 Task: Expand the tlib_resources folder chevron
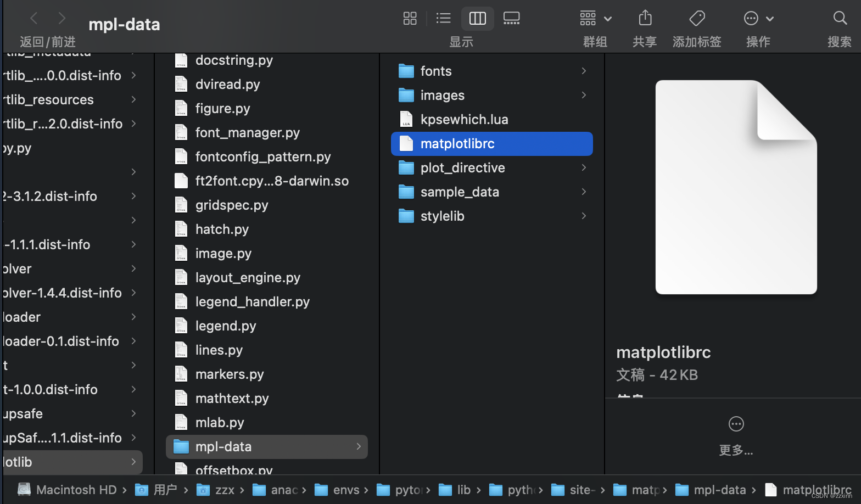pyautogui.click(x=133, y=99)
